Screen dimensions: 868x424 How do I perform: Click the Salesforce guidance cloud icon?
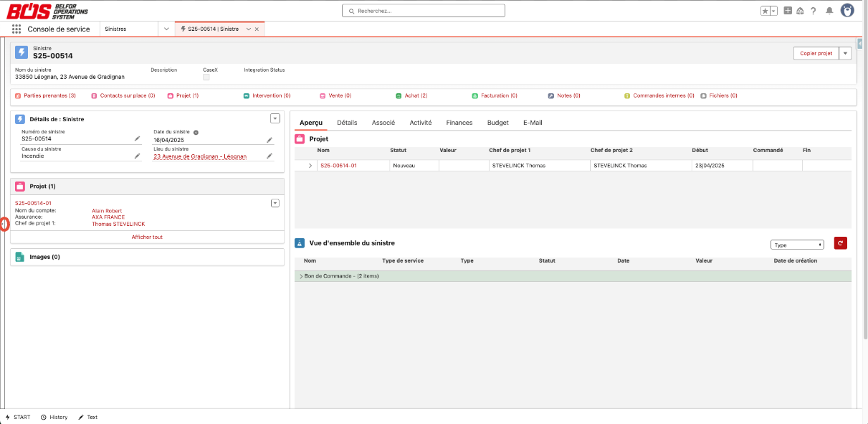(x=800, y=11)
